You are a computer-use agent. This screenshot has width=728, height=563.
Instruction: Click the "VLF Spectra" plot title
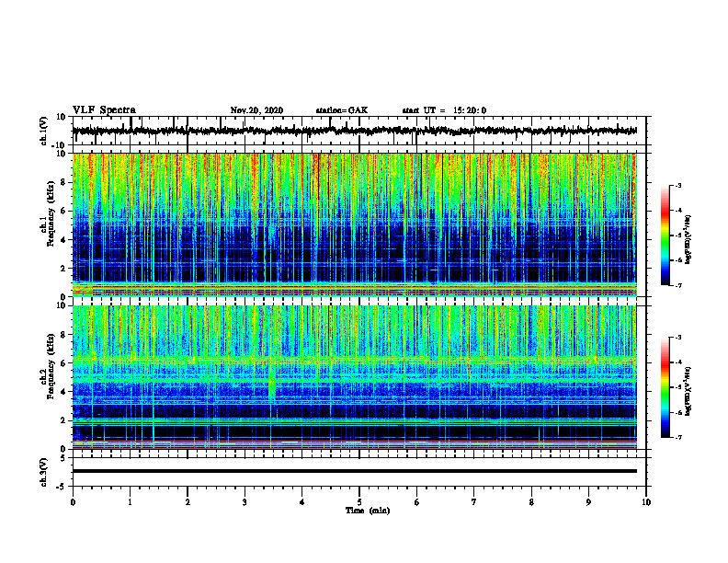[104, 110]
